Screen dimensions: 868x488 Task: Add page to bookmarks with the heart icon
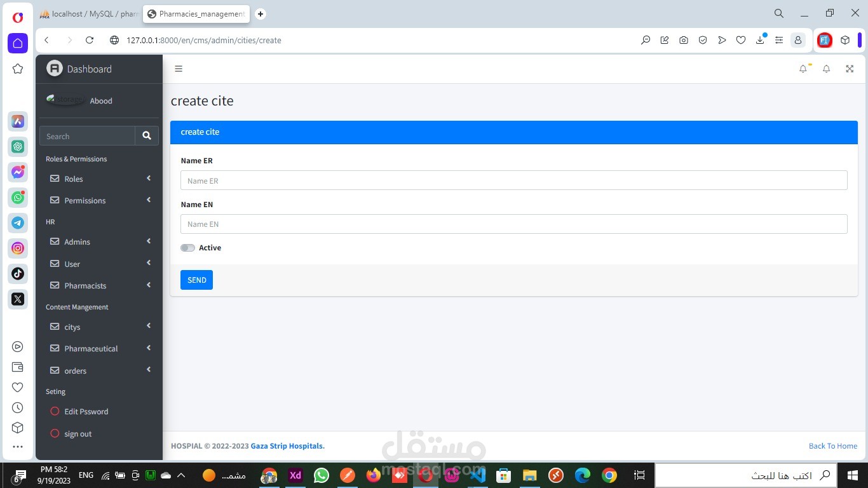point(741,40)
